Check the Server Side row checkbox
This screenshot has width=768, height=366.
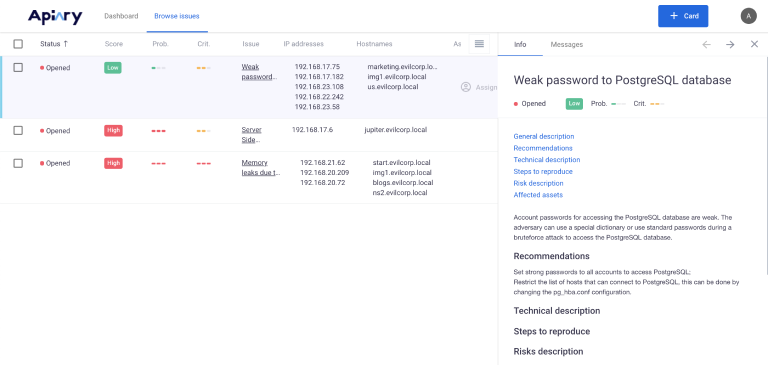point(18,130)
